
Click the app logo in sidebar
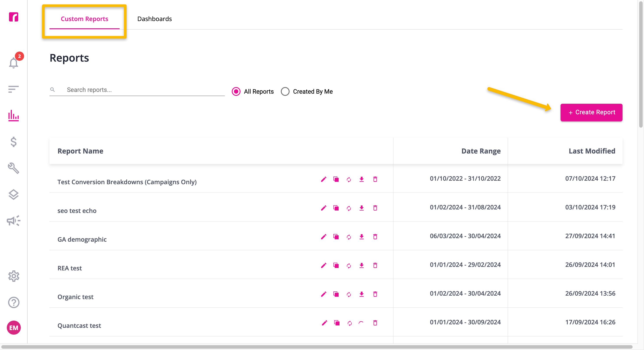[x=14, y=17]
